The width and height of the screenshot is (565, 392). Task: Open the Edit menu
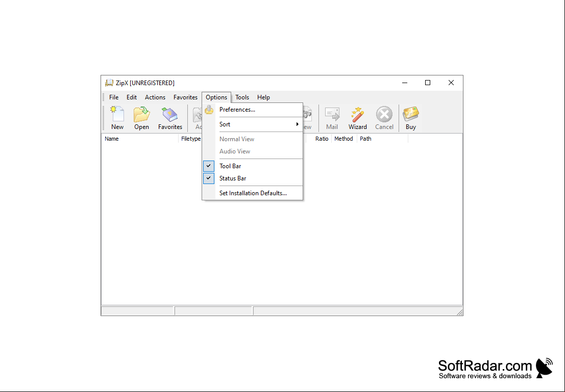132,97
